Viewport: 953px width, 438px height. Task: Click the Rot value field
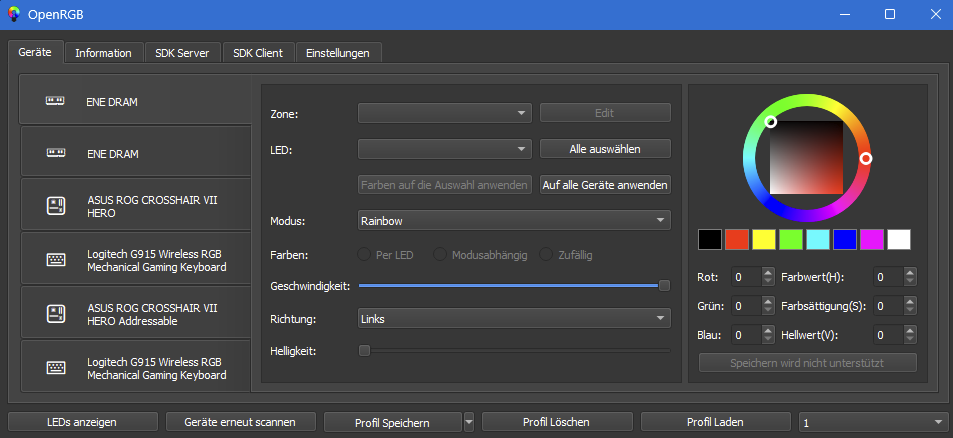point(747,277)
